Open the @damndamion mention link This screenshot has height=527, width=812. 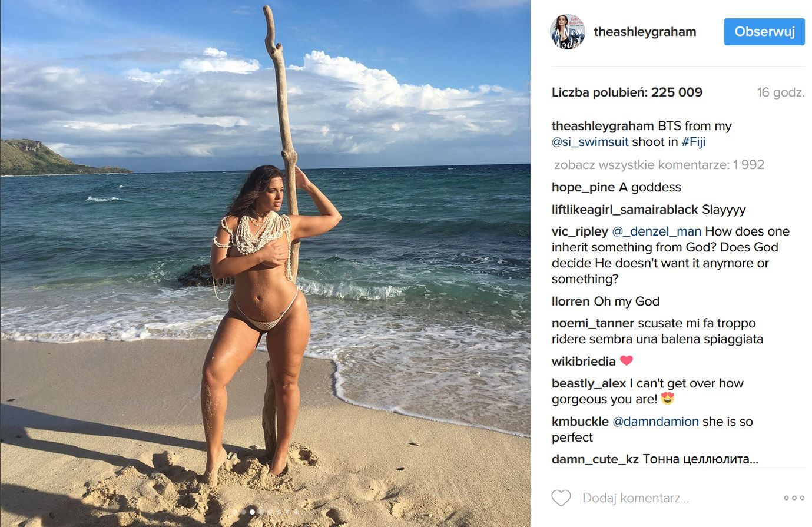(655, 422)
